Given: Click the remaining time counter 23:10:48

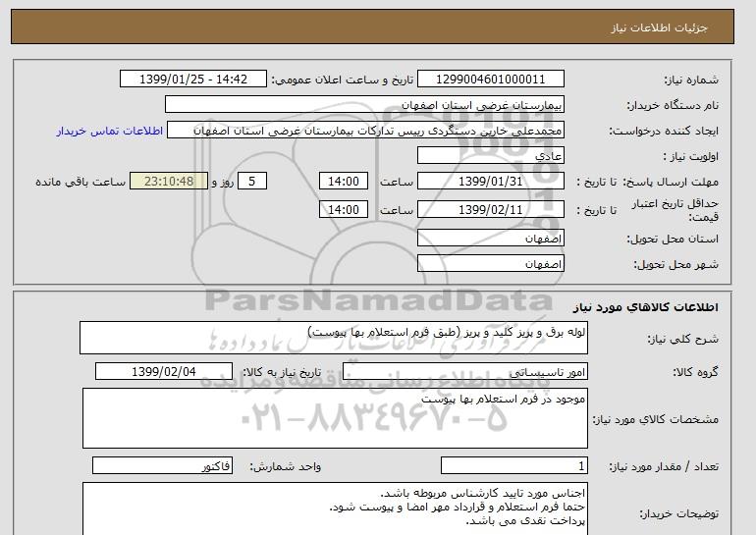Looking at the screenshot, I should tap(169, 182).
